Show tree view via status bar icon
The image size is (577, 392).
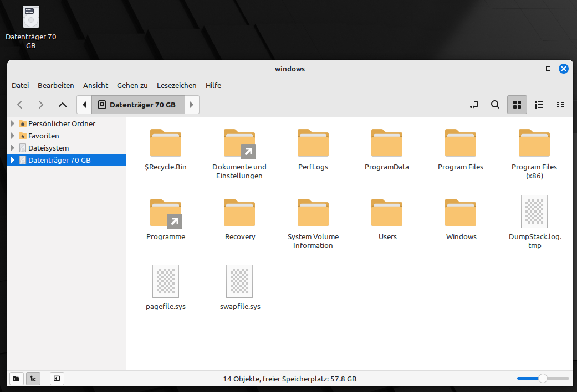coord(33,379)
